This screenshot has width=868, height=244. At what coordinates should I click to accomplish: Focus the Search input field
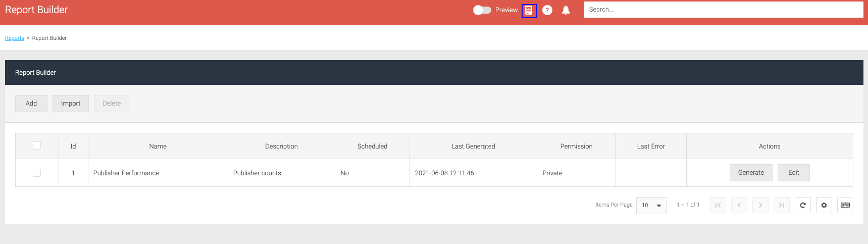click(724, 10)
